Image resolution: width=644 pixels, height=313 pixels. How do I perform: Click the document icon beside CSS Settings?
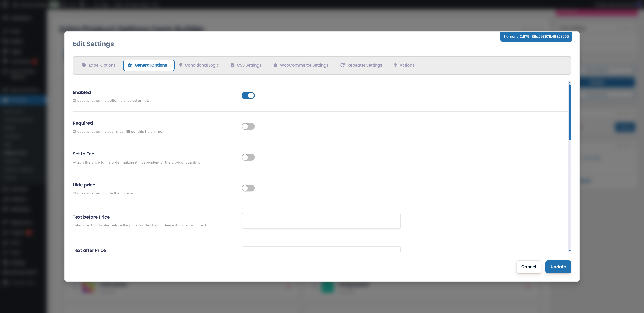click(232, 65)
